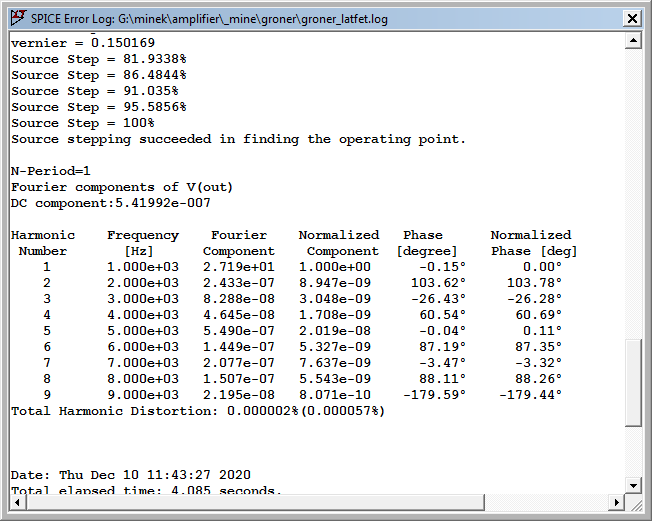Click the 'Source stepping succeeded' message line
This screenshot has width=652, height=521.
click(238, 139)
